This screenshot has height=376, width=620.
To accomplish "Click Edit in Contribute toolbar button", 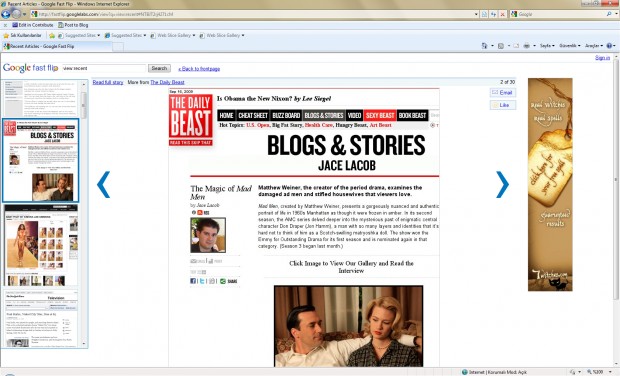I will (32, 25).
